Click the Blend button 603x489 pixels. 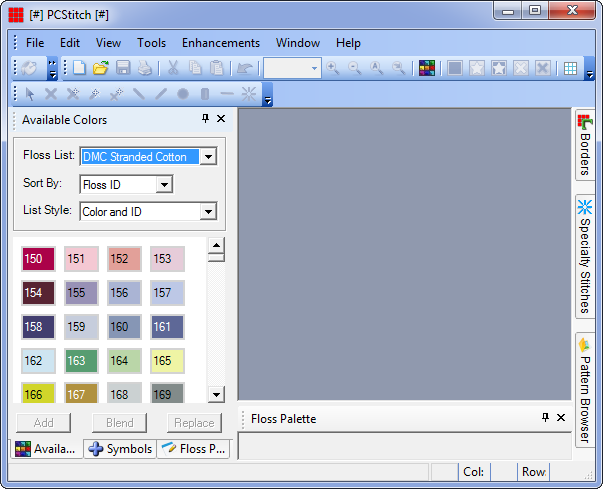coord(120,423)
